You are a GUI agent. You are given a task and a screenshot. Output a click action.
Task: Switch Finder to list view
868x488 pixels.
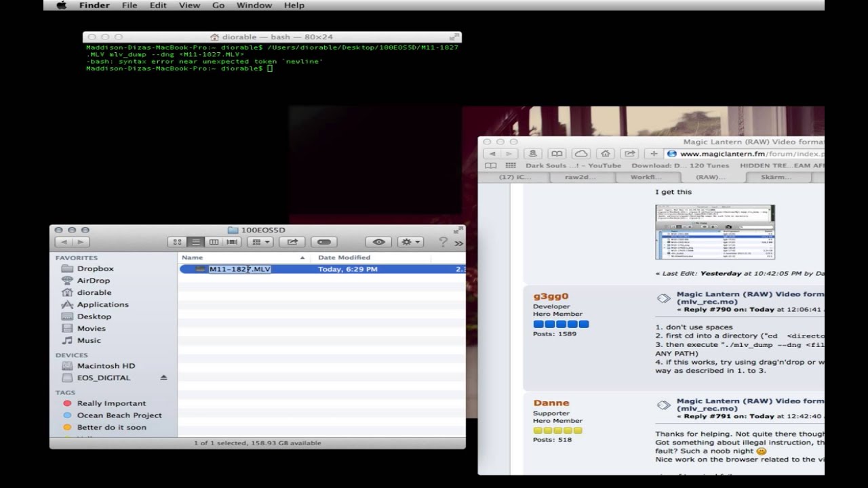[x=195, y=242]
